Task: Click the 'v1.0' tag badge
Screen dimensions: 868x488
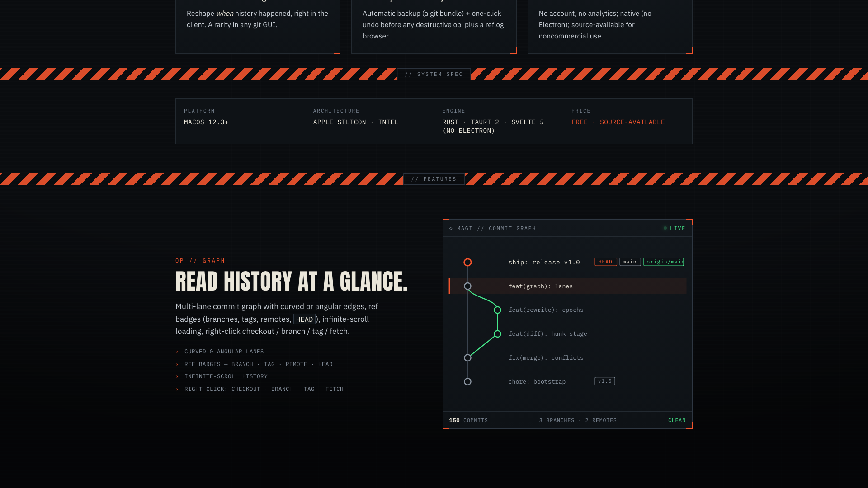Action: [604, 381]
